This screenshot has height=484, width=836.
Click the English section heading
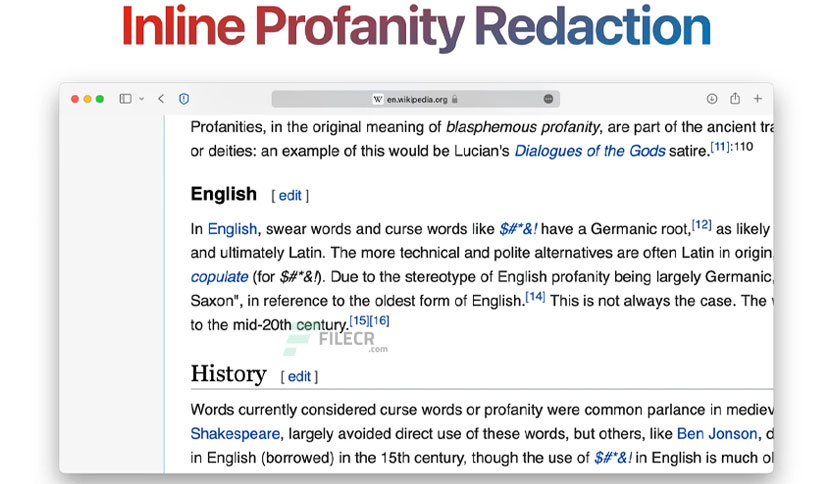(x=224, y=194)
